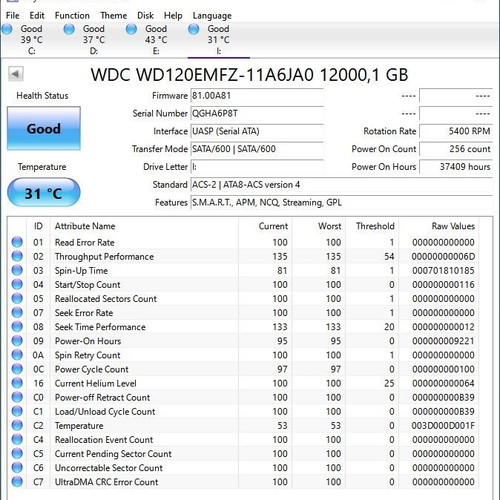500x500 pixels.
Task: Click the Rotation Rate value 5400 RPM
Action: 456,131
